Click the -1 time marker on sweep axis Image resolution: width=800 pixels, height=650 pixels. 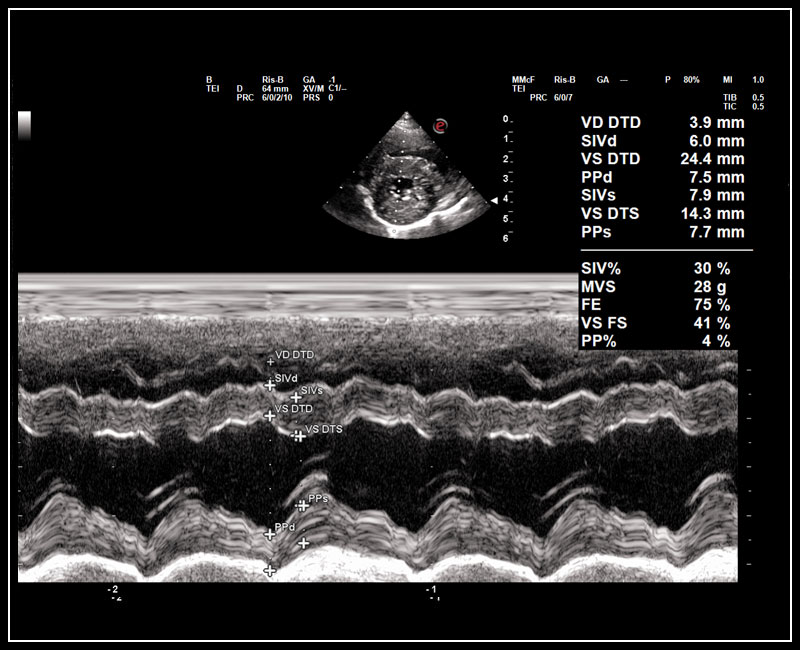[x=431, y=590]
